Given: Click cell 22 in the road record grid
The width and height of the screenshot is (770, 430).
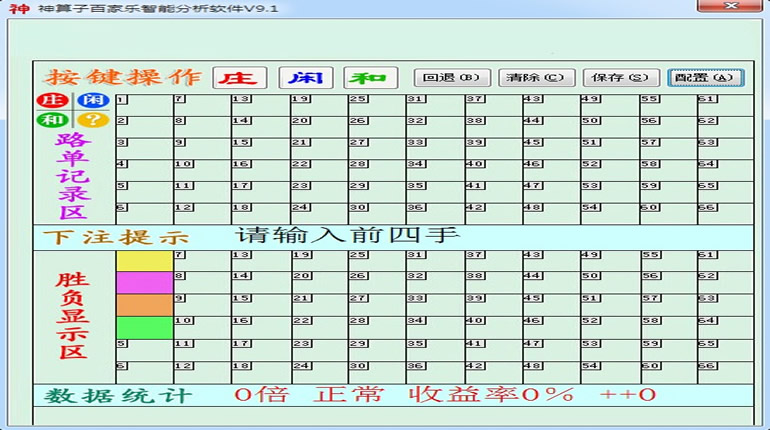Looking at the screenshot, I should point(319,170).
